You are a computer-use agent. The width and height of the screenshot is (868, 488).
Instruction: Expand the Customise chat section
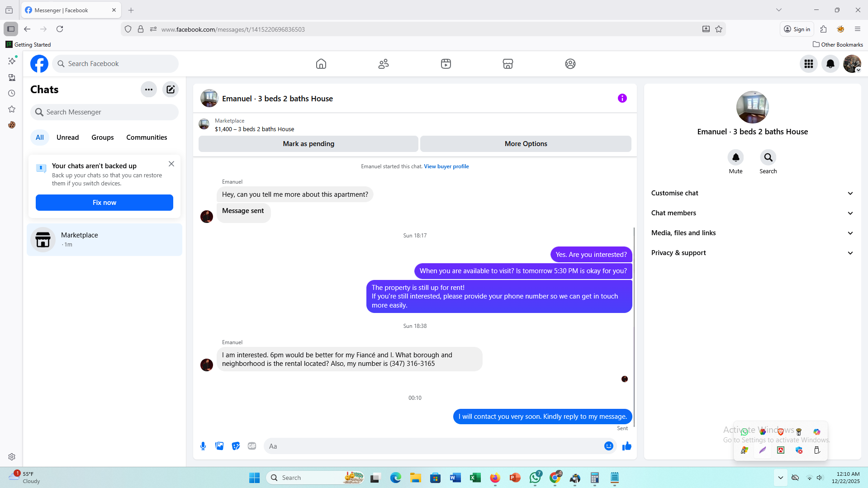(x=753, y=193)
